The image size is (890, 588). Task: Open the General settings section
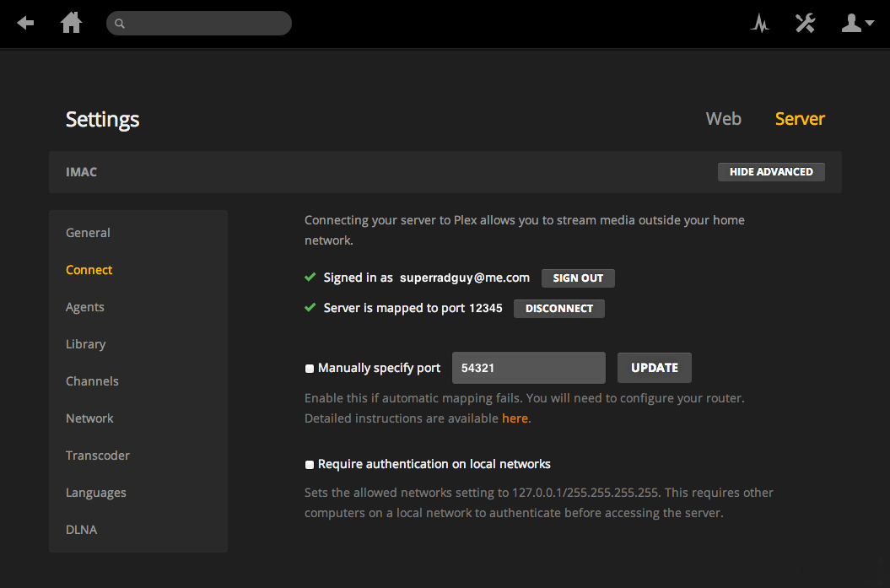[x=88, y=233]
